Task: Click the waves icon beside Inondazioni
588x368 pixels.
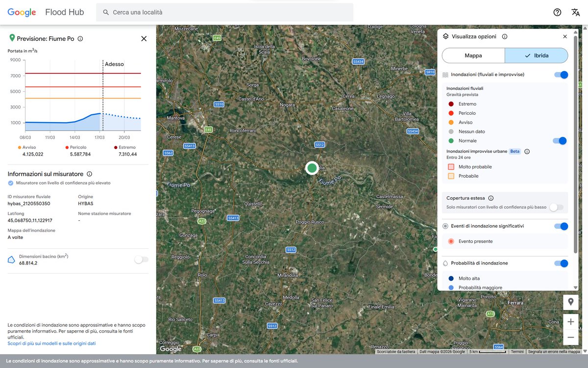Action: (x=445, y=75)
